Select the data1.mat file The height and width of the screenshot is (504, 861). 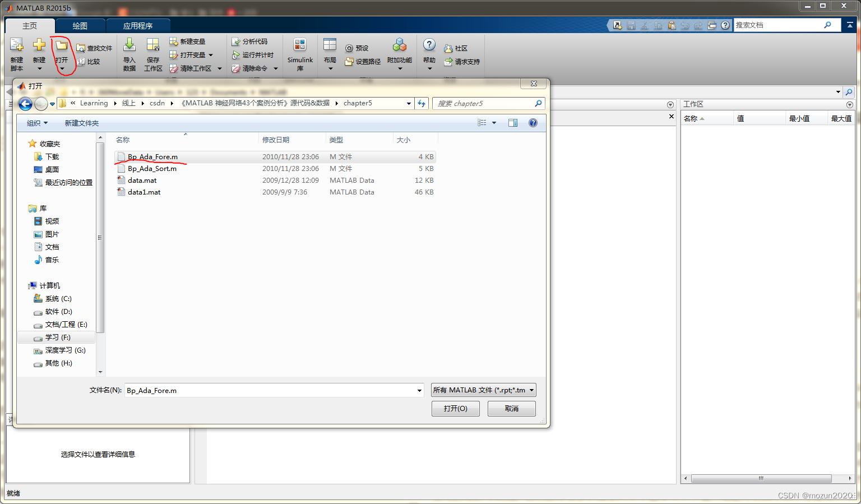pyautogui.click(x=275, y=192)
